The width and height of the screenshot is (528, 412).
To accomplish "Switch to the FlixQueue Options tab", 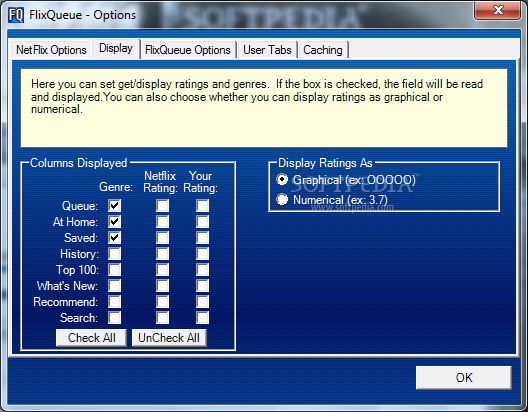I will (188, 50).
